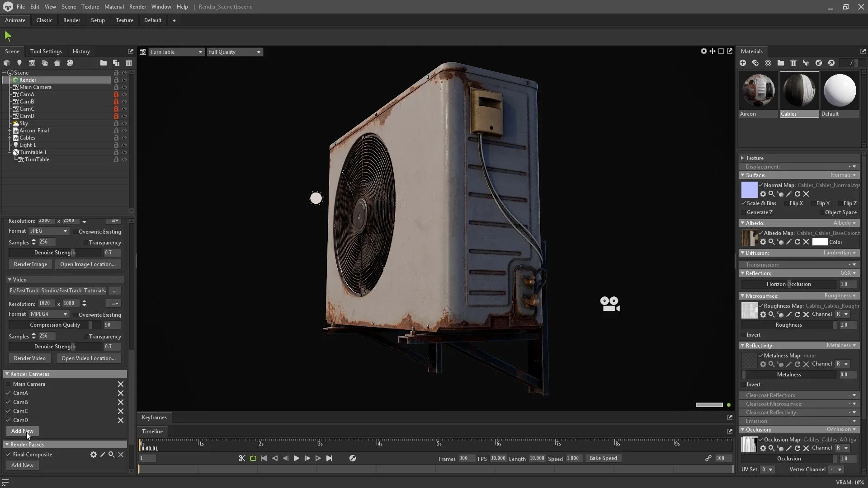868x488 pixels.
Task: Click the new folder icon in Scene toolbar
Action: [104, 63]
